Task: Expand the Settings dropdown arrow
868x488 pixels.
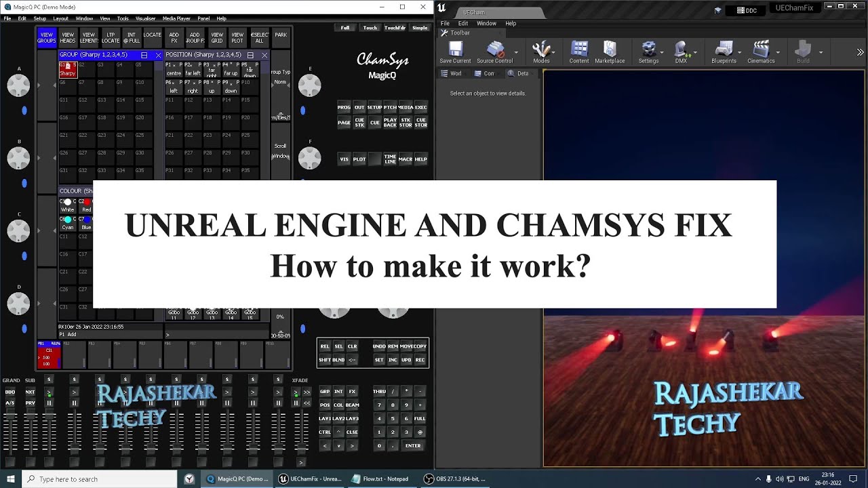Action: (x=663, y=52)
